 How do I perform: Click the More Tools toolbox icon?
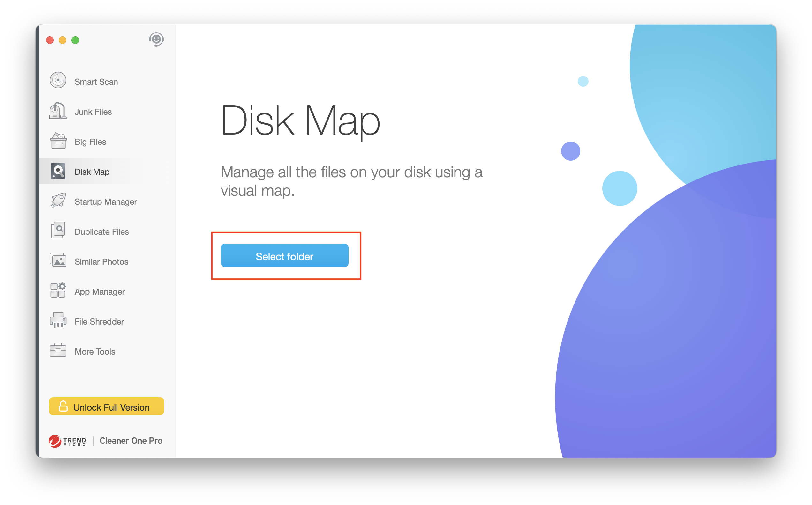[x=58, y=350]
